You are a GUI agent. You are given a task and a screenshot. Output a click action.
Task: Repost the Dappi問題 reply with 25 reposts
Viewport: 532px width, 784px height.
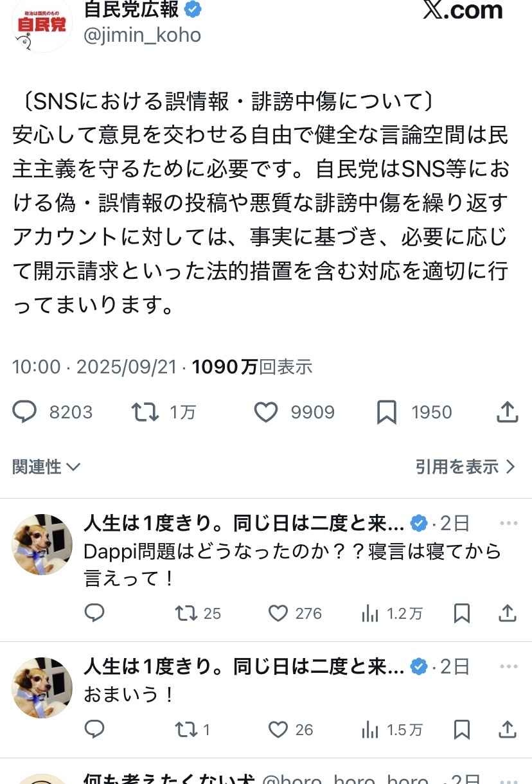[186, 614]
